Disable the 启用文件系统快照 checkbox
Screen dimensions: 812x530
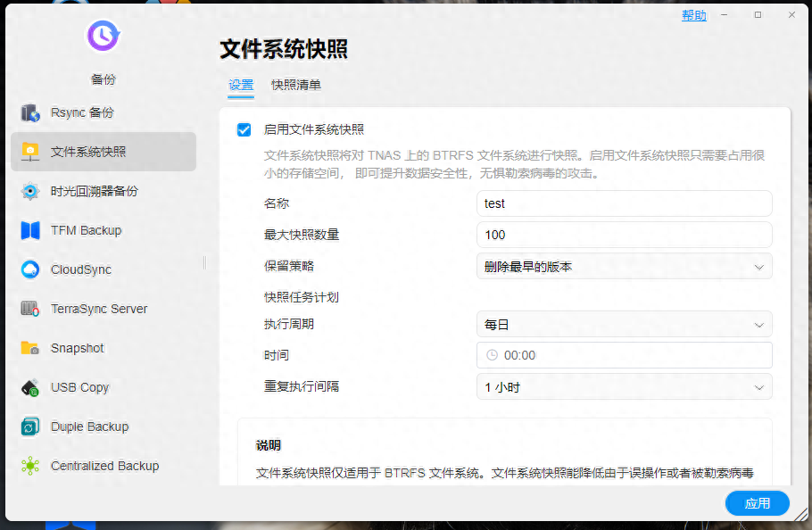(243, 129)
